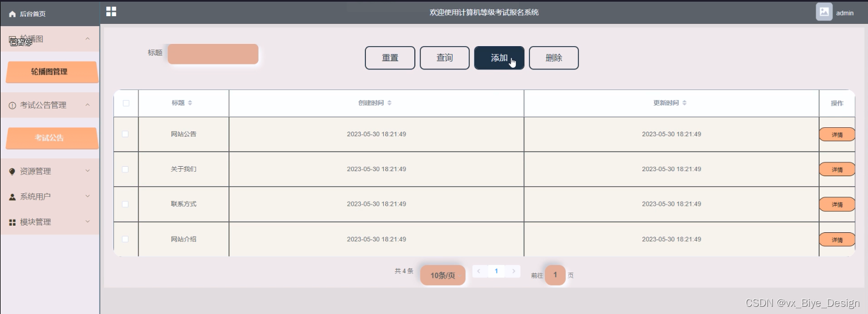Focus the 标题 search input field

click(x=213, y=54)
